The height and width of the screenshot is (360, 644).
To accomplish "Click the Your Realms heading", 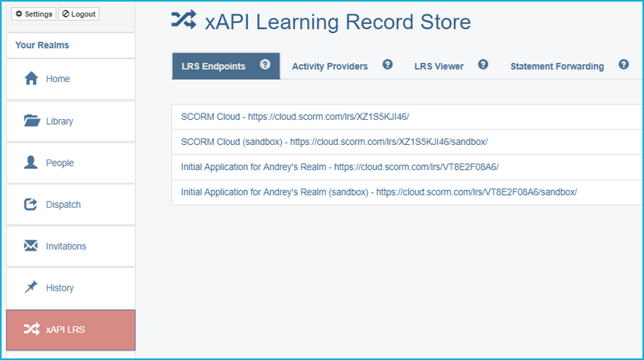I will pyautogui.click(x=42, y=45).
